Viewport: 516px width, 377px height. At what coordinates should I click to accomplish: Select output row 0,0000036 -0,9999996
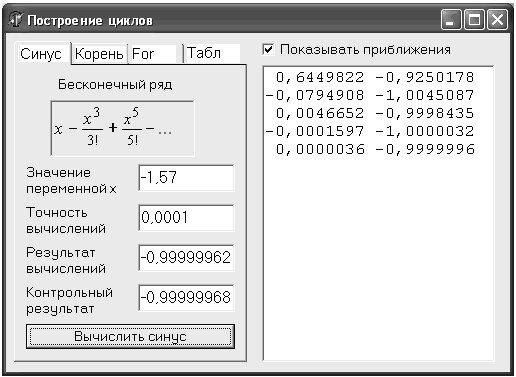(375, 149)
